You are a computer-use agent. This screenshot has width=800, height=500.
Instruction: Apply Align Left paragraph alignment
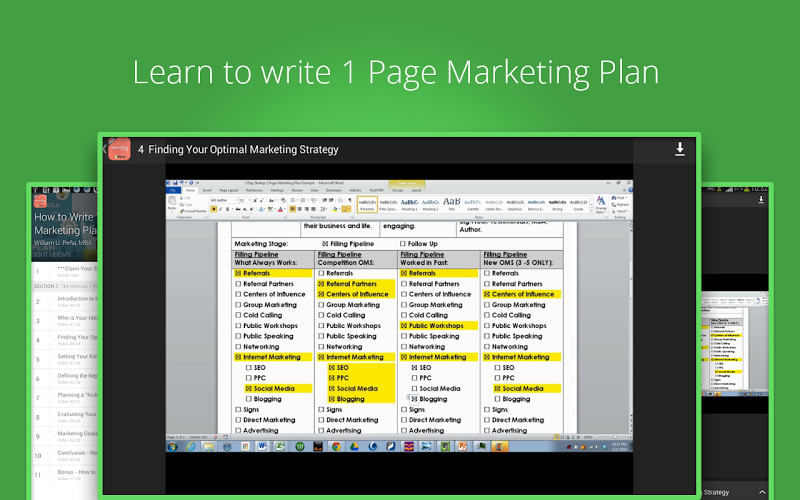[292, 209]
